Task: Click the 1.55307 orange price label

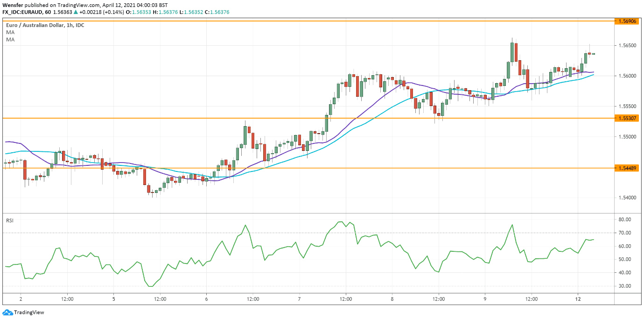Action: pyautogui.click(x=627, y=119)
